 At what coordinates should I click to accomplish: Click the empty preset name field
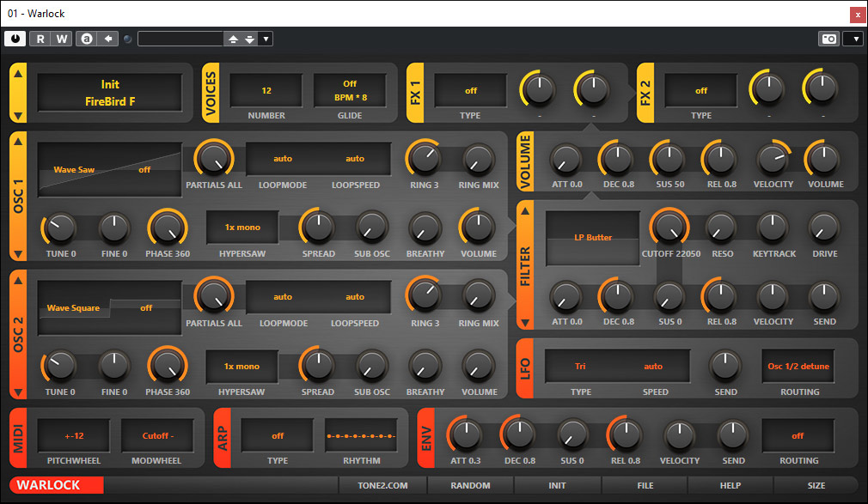click(180, 39)
